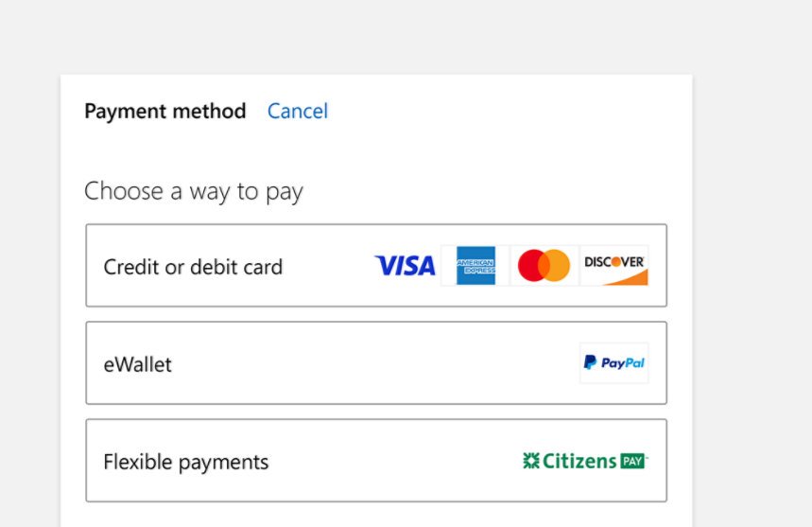Click the green PAY badge

(632, 462)
